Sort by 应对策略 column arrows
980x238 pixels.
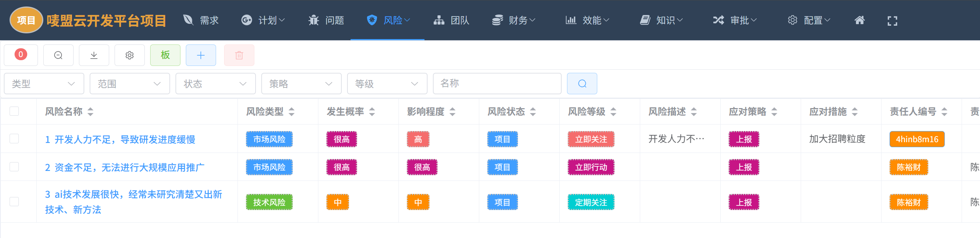[x=774, y=112]
